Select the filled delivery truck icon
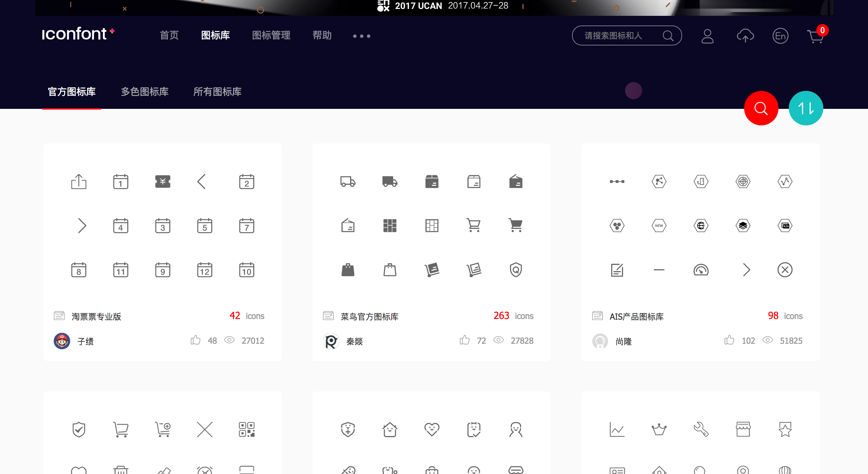The image size is (868, 474). click(390, 182)
